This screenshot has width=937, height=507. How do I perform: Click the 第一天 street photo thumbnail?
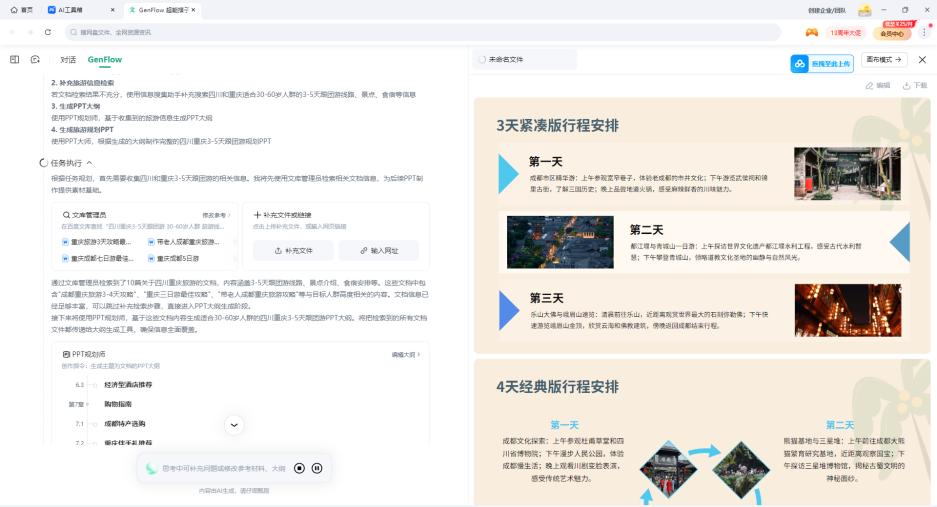coord(847,173)
